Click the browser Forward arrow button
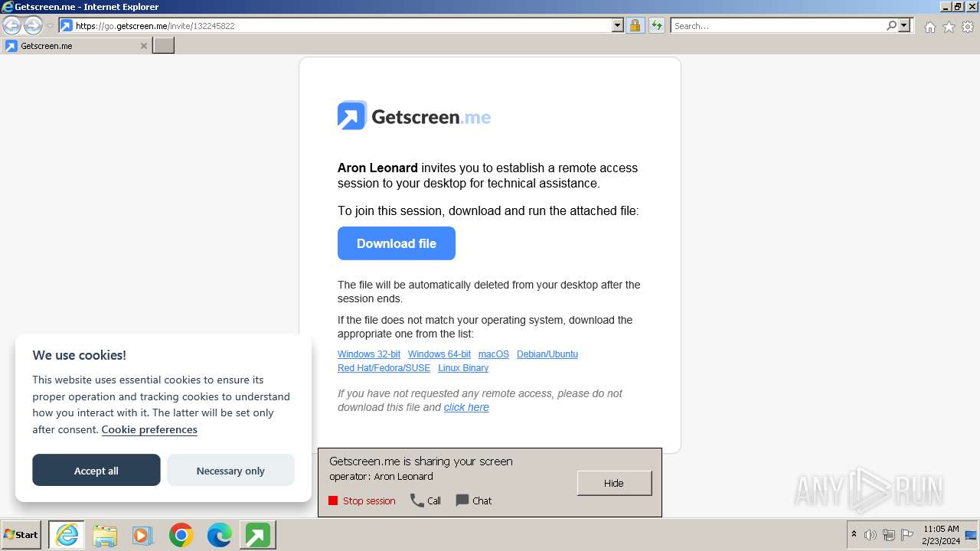This screenshot has width=980, height=551. [33, 26]
